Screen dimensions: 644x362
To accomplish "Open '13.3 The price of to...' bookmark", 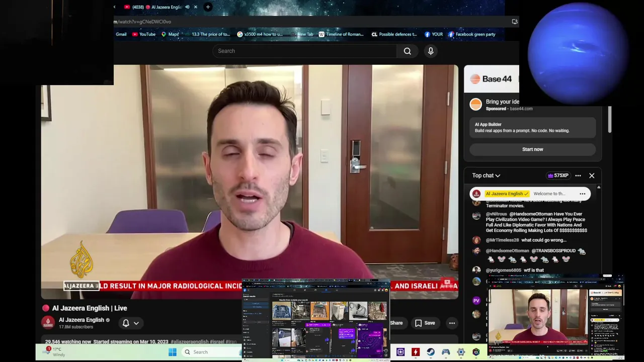I will (210, 34).
